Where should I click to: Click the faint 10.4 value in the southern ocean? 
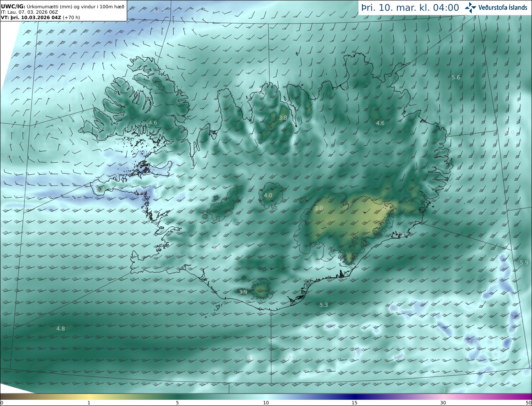click(x=289, y=357)
